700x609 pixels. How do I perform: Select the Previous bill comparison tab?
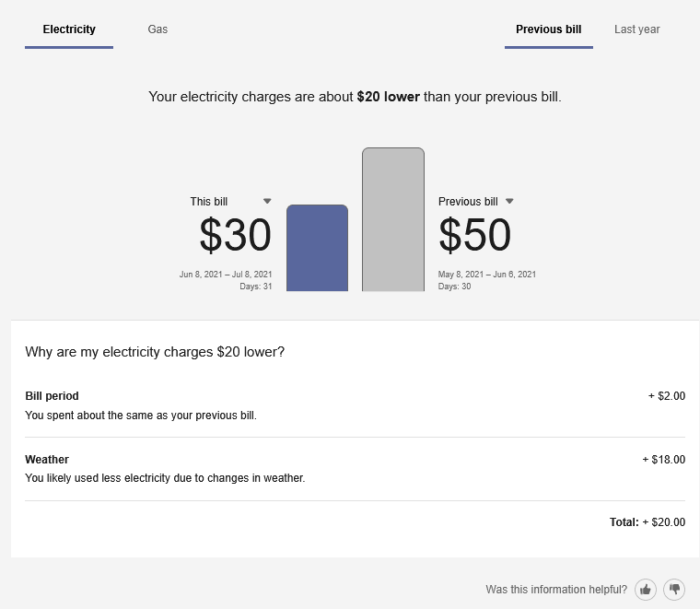tap(548, 29)
